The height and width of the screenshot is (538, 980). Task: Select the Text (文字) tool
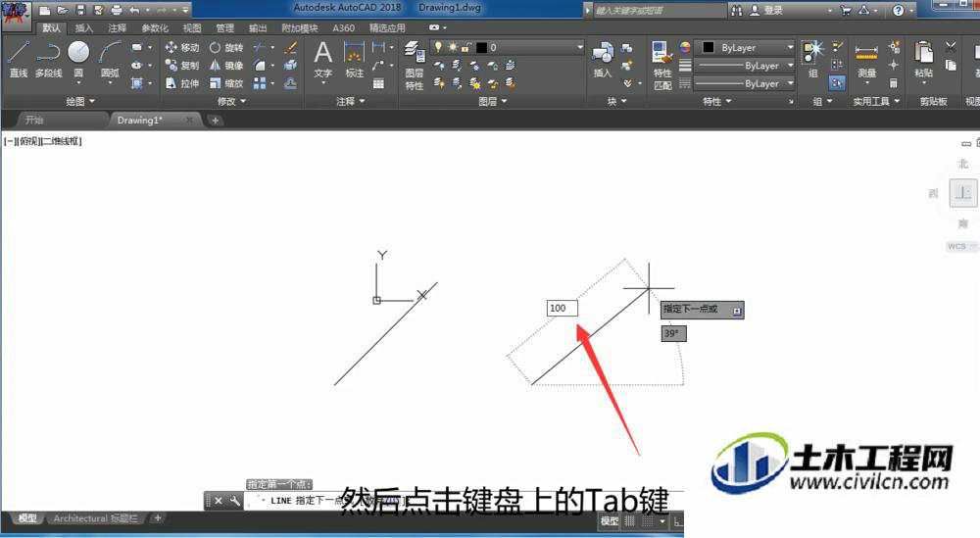click(x=323, y=60)
